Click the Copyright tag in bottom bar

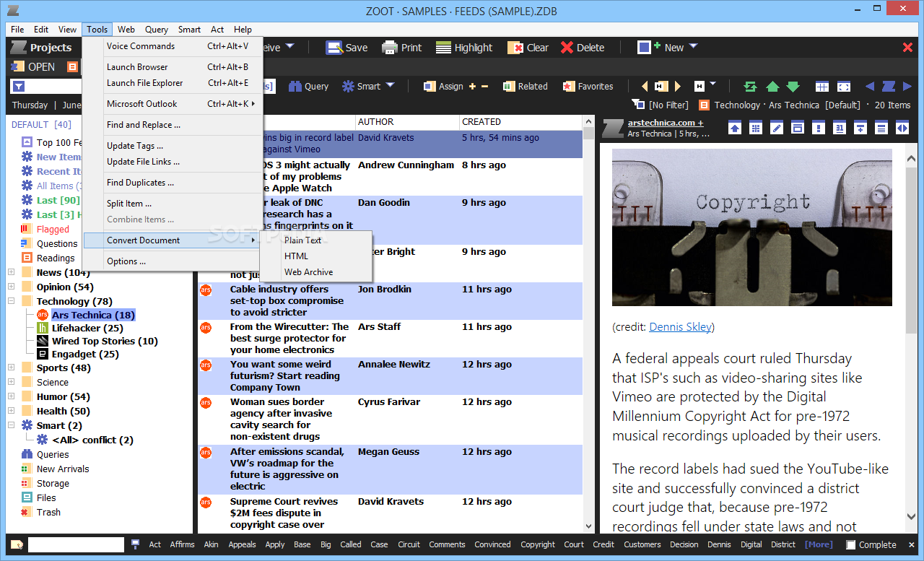538,544
